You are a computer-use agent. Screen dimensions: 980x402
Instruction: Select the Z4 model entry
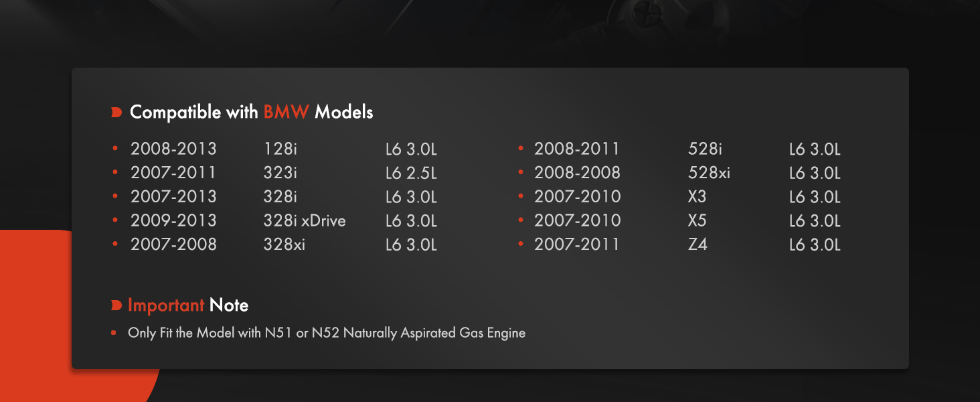(698, 245)
